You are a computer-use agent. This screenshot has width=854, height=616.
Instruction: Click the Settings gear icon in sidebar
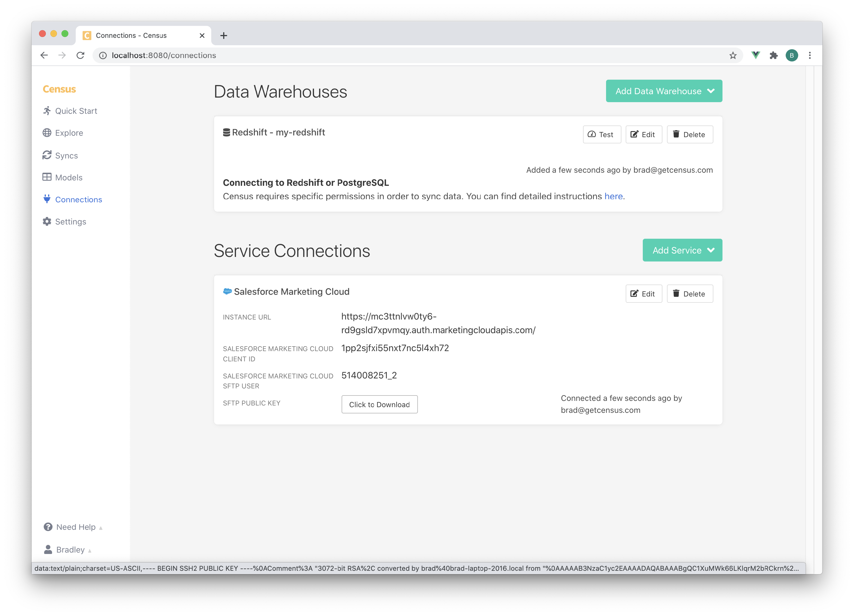pos(47,222)
